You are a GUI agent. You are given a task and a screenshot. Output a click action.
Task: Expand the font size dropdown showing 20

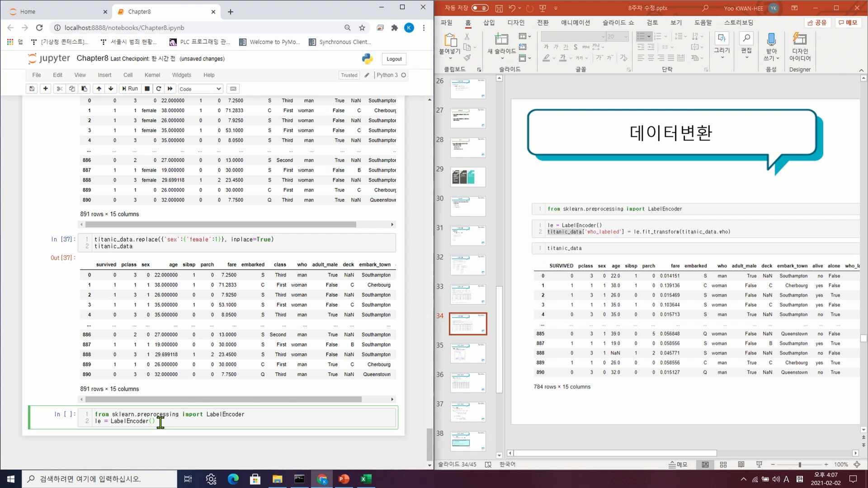pos(626,37)
